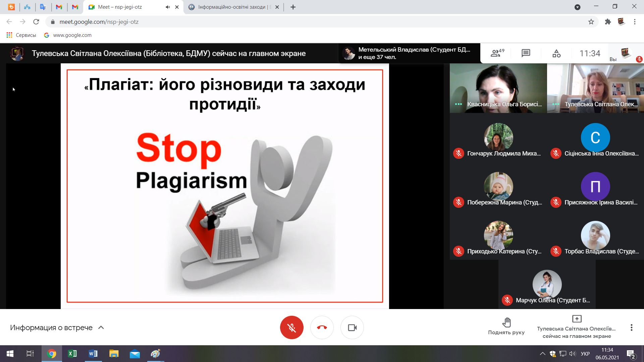
Task: Open the www.google.com bookmark
Action: click(x=68, y=35)
